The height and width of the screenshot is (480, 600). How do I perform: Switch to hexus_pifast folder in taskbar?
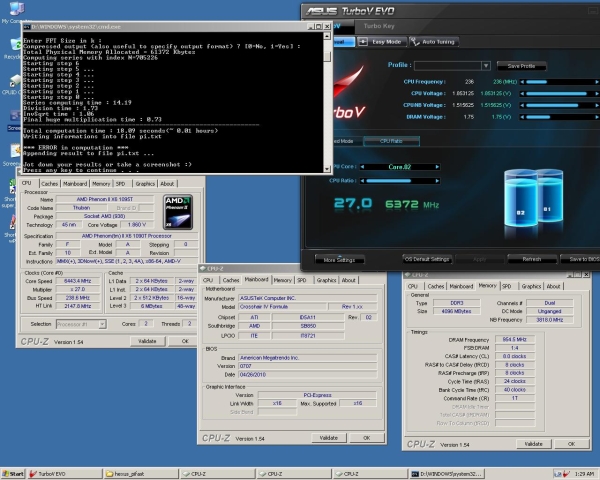140,474
